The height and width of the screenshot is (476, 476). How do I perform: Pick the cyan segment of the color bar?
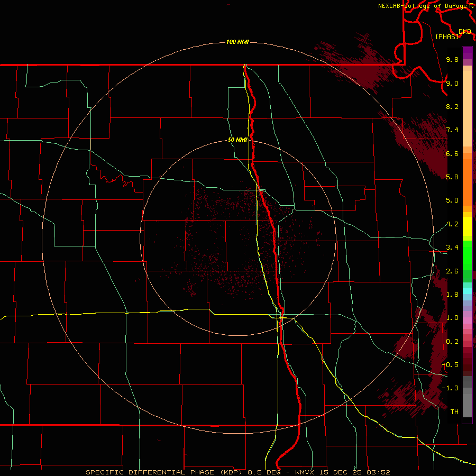pos(467,290)
